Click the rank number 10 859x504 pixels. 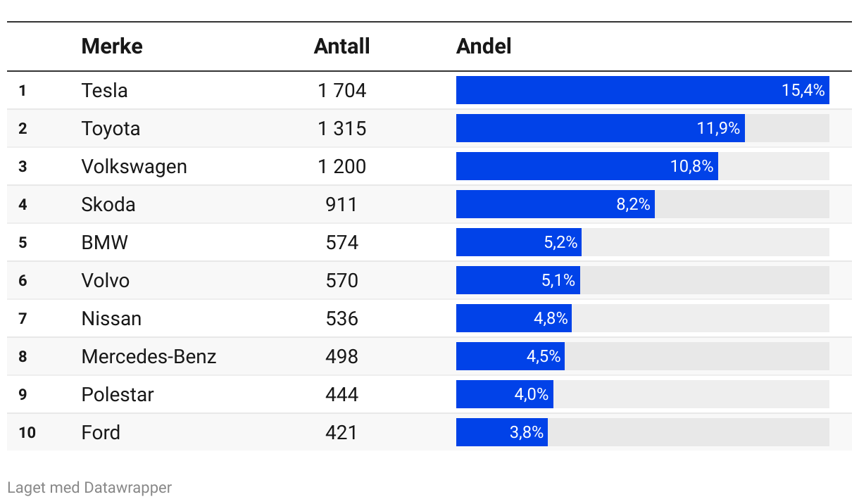[x=27, y=432]
